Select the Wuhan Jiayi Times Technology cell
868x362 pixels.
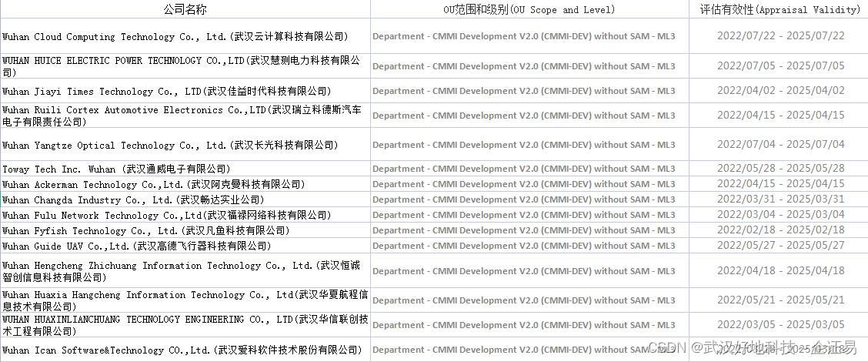click(x=185, y=91)
